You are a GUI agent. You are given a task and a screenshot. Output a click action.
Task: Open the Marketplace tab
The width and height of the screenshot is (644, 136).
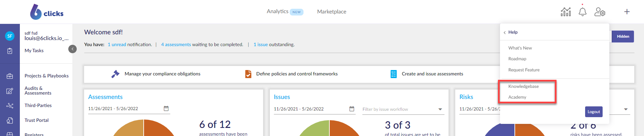point(332,12)
